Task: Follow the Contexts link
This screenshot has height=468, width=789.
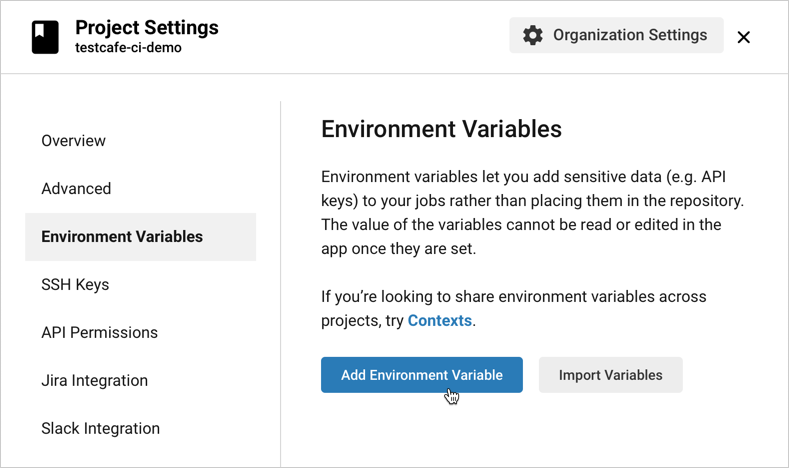Action: 440,321
